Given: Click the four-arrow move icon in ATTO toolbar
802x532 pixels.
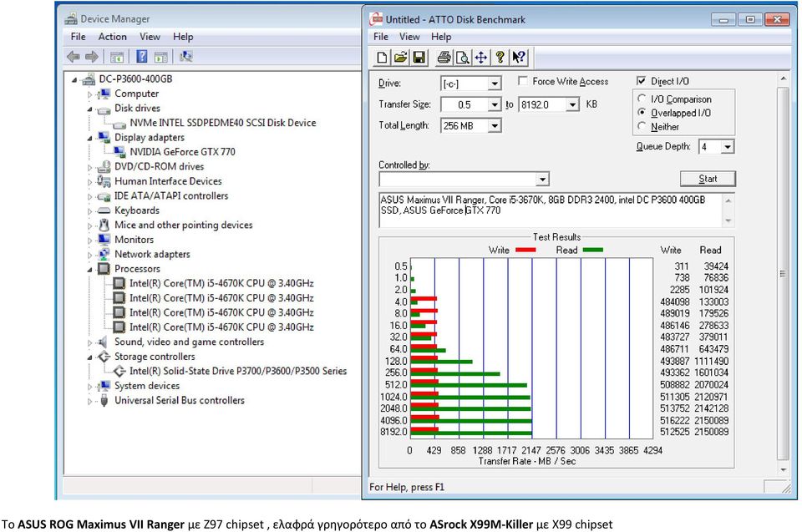Looking at the screenshot, I should [x=481, y=58].
